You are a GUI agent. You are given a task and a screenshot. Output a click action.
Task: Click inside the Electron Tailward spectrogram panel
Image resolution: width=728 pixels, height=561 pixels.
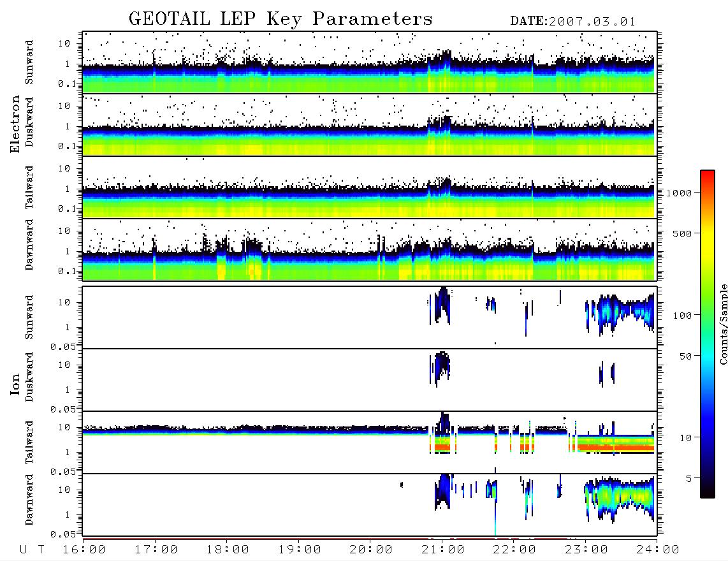point(370,187)
